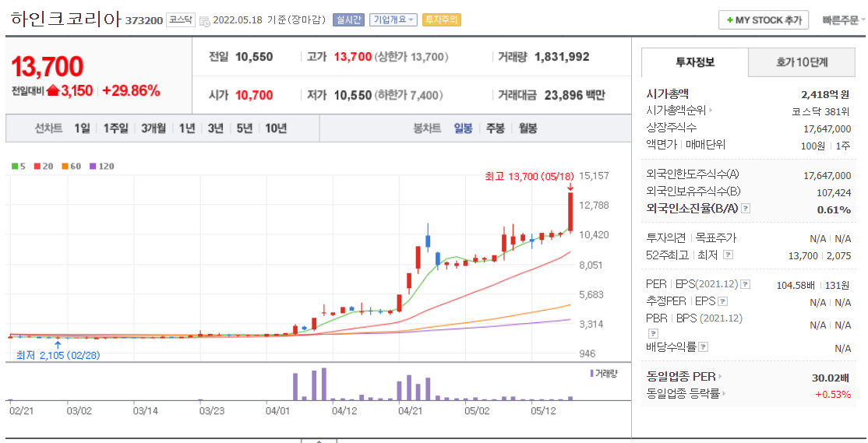Click the 시가총액 value 2,418억 원
The width and height of the screenshot is (868, 443).
click(x=825, y=94)
